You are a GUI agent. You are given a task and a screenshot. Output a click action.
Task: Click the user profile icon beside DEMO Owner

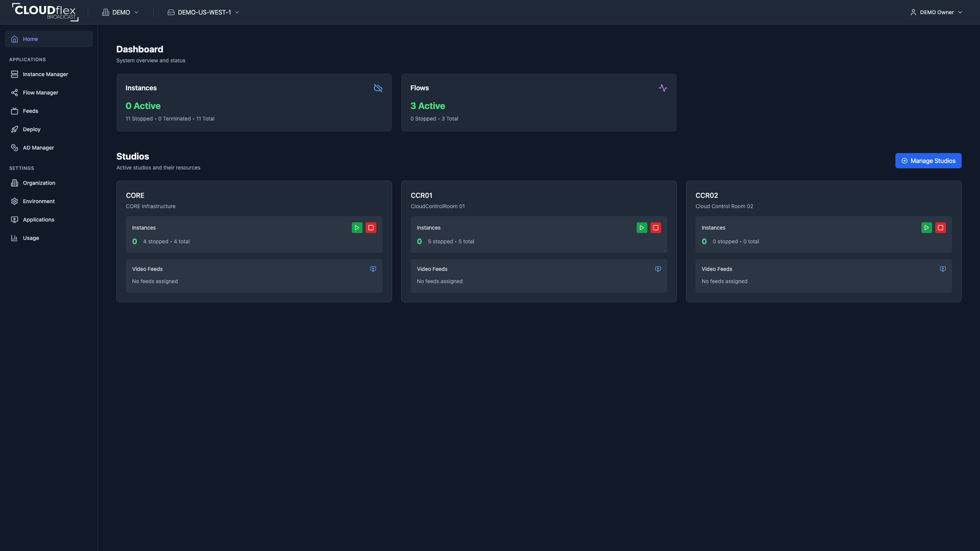[x=913, y=12]
